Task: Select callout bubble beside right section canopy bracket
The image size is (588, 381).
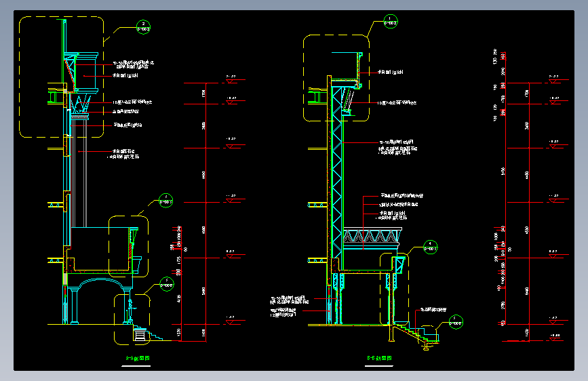Action: coord(430,247)
